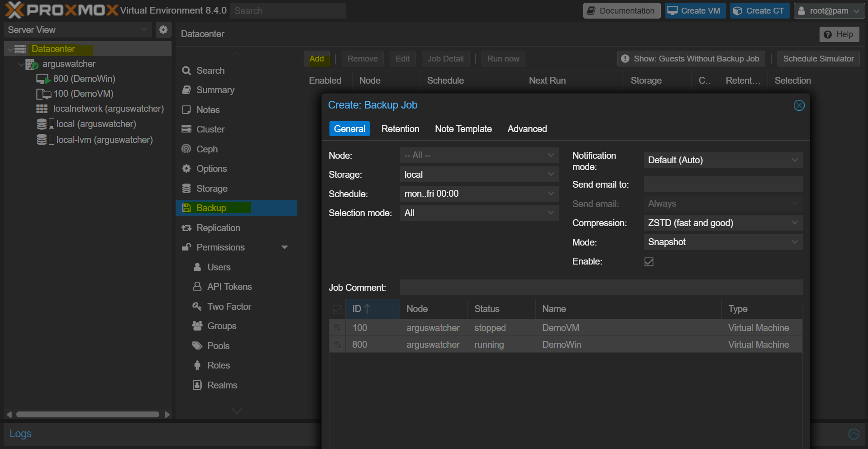Click the stopped VM icon for 100 (DemoVM)
The image size is (868, 449).
[x=43, y=94]
